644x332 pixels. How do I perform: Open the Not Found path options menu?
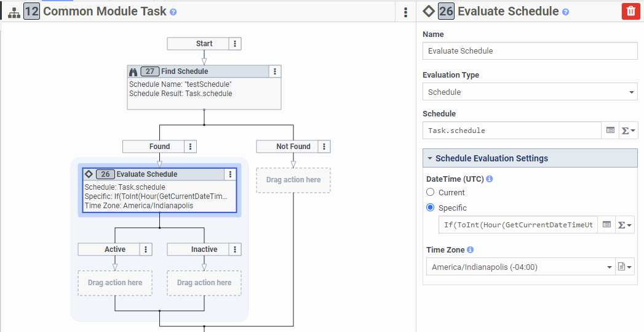coord(324,147)
